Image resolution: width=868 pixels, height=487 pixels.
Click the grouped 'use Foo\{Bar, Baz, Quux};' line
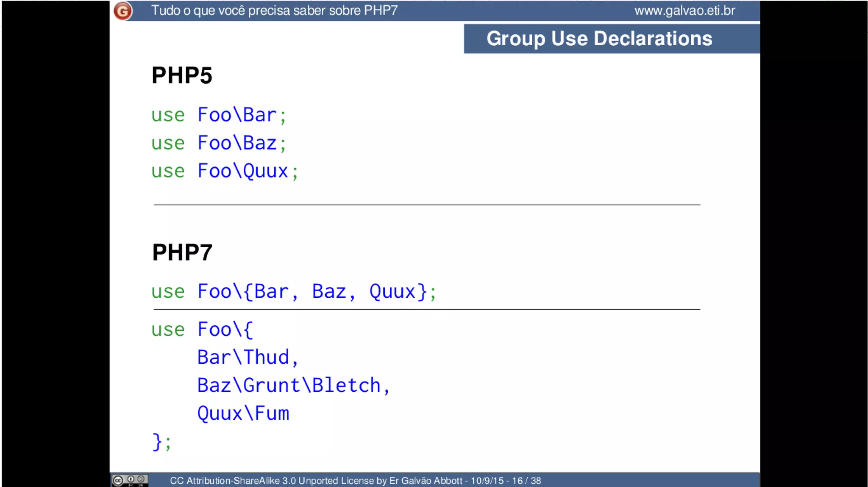pyautogui.click(x=293, y=292)
